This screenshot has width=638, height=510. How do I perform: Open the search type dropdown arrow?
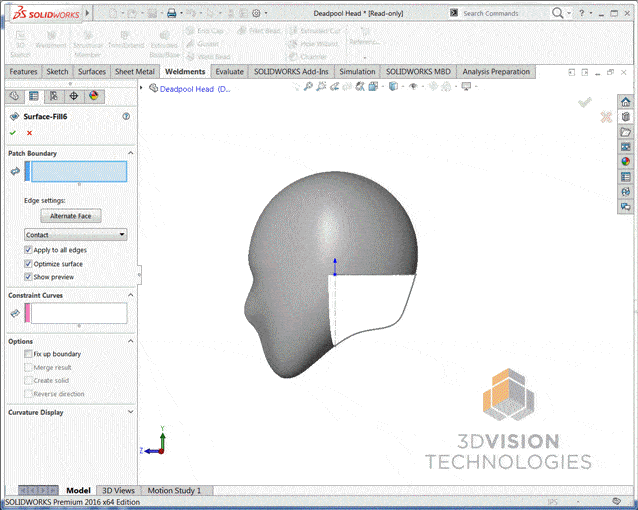[569, 13]
